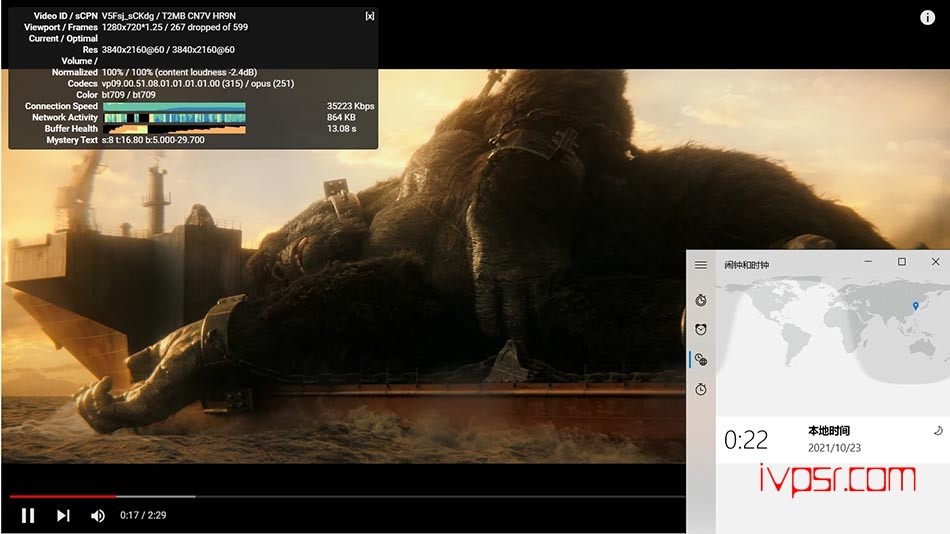Click the Video ID V5Fsj_sCKdg text
Viewport: 950px width, 534px height.
point(128,16)
